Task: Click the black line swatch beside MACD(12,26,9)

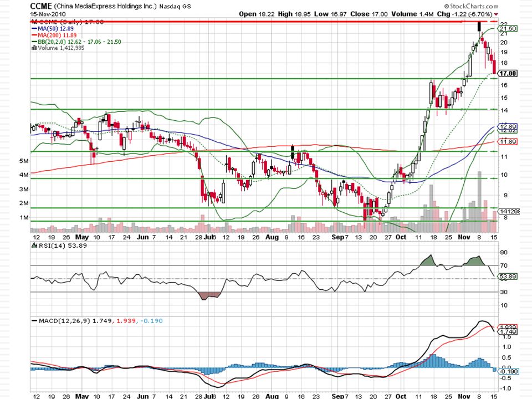Action: point(34,321)
